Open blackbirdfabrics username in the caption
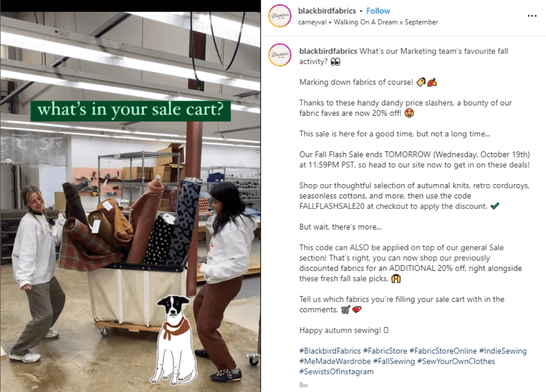546x392 pixels. pos(328,51)
